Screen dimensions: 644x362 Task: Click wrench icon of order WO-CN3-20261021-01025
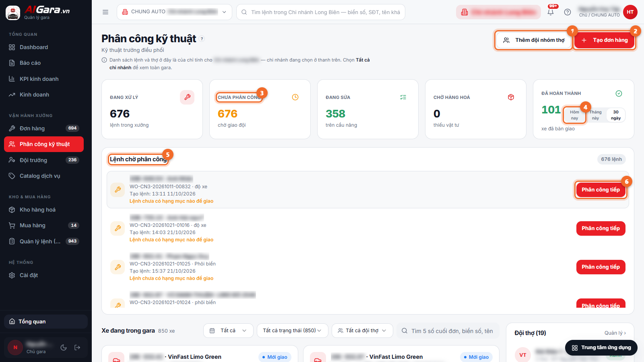pos(118,267)
